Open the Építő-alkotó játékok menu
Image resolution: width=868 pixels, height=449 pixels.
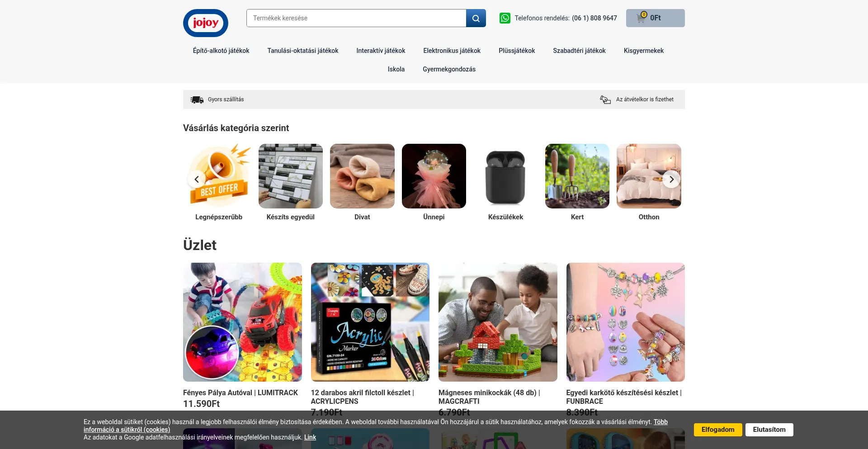(221, 51)
